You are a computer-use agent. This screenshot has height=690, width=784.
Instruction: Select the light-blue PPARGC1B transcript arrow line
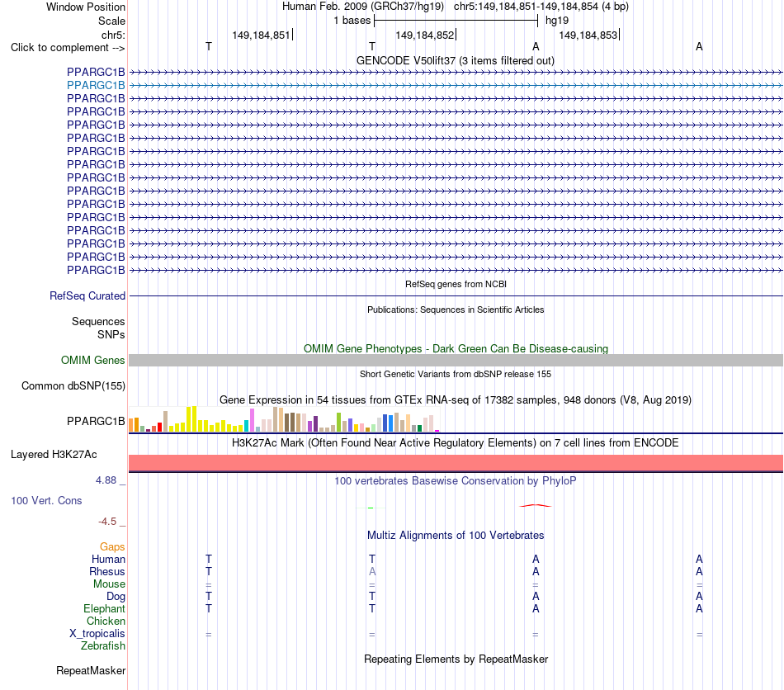[x=456, y=86]
